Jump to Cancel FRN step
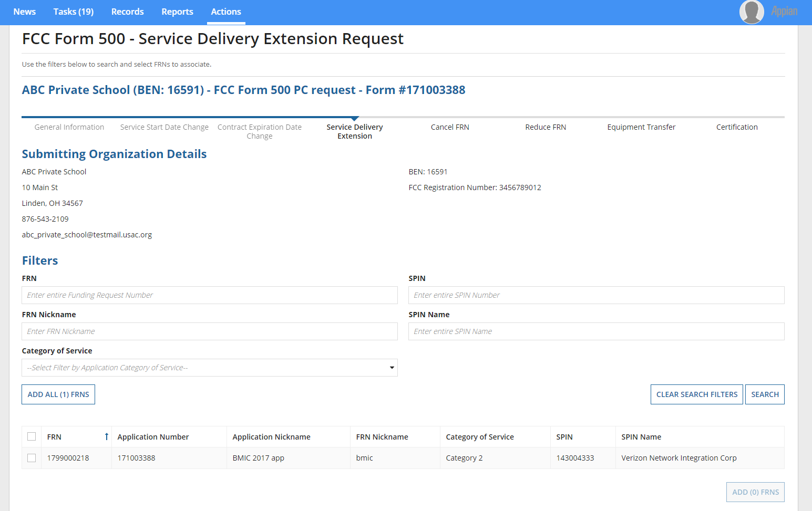812x511 pixels. coord(450,127)
